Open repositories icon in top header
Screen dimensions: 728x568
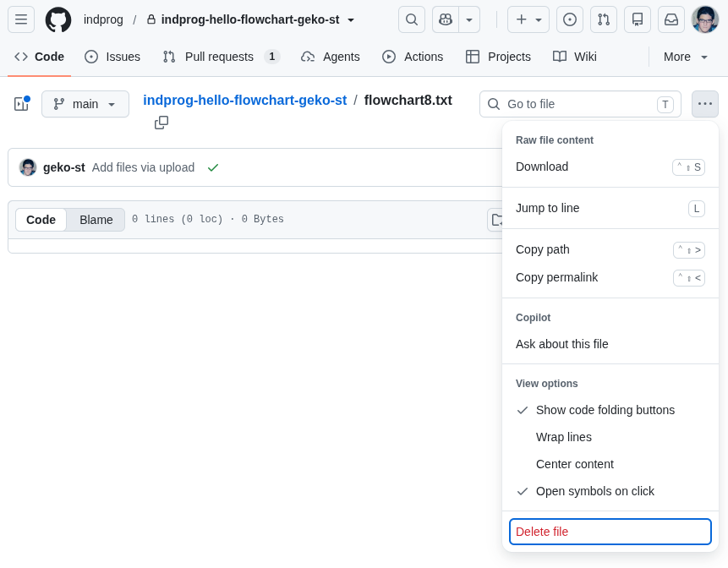tap(638, 19)
